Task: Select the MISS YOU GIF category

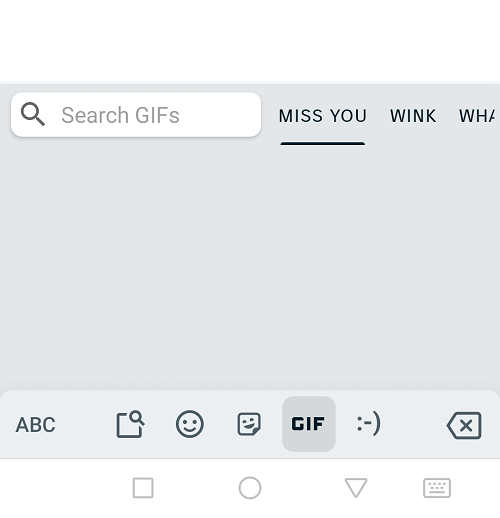Action: coord(323,116)
